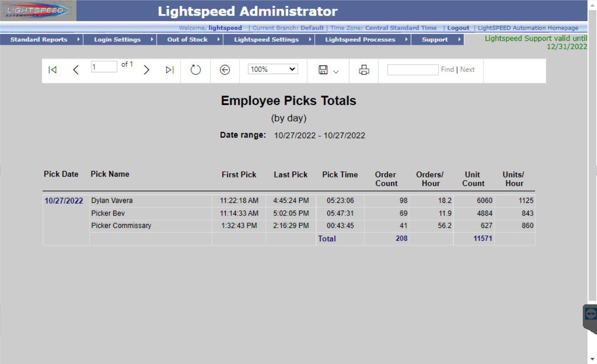Go to first page of report
Image resolution: width=597 pixels, height=364 pixels.
point(52,70)
